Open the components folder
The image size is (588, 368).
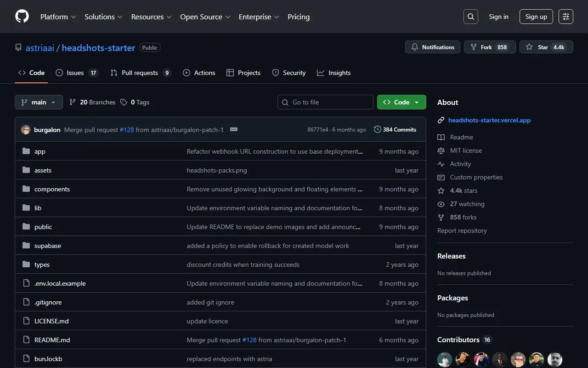tap(52, 189)
